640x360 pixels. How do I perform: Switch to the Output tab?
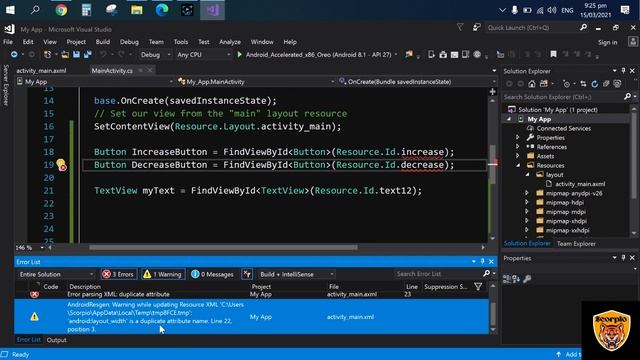pyautogui.click(x=56, y=340)
